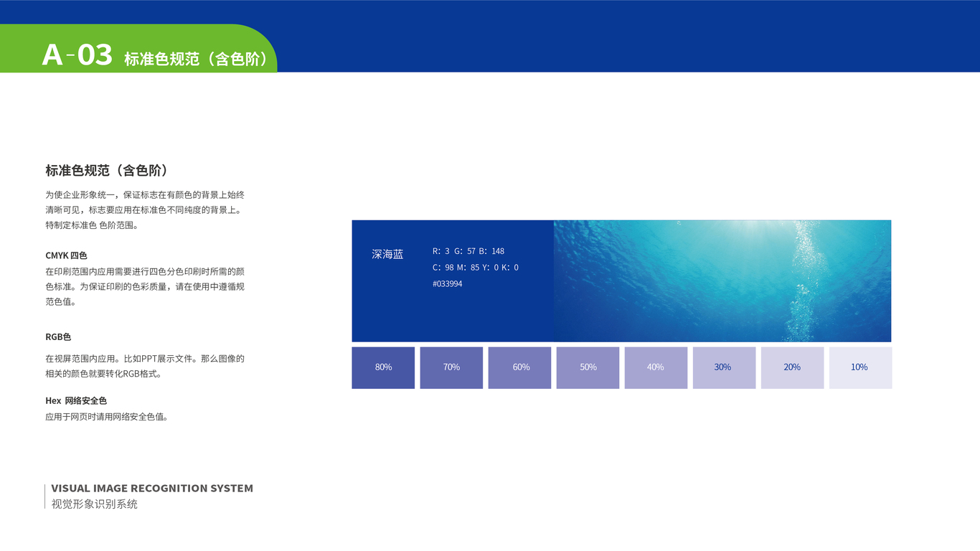Image resolution: width=980 pixels, height=551 pixels.
Task: Click the A-03 page number in header
Action: tap(77, 55)
